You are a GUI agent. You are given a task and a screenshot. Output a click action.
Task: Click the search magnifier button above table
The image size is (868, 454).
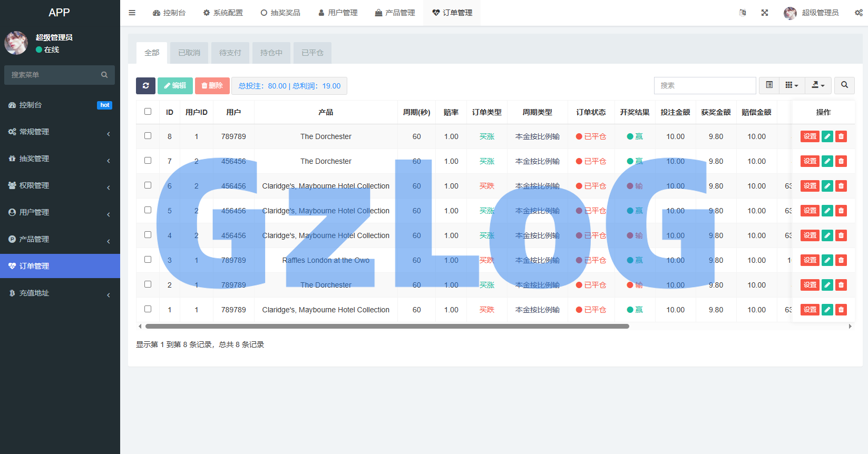pos(844,85)
